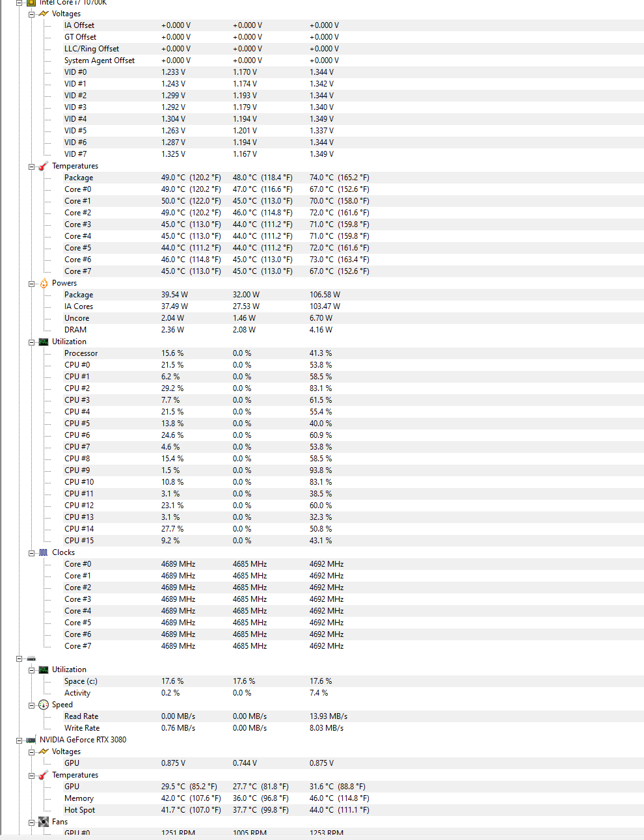Click the CPU Temperatures thermometer icon
Screen dimensions: 644x840
pos(44,166)
